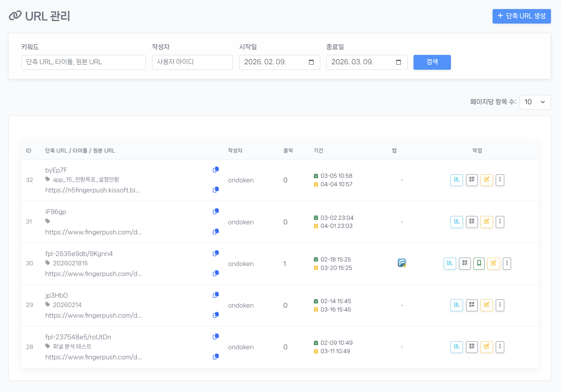Viewport: 561px width, 392px height.
Task: Open the items-per-page dropdown showing 10
Action: [x=535, y=102]
